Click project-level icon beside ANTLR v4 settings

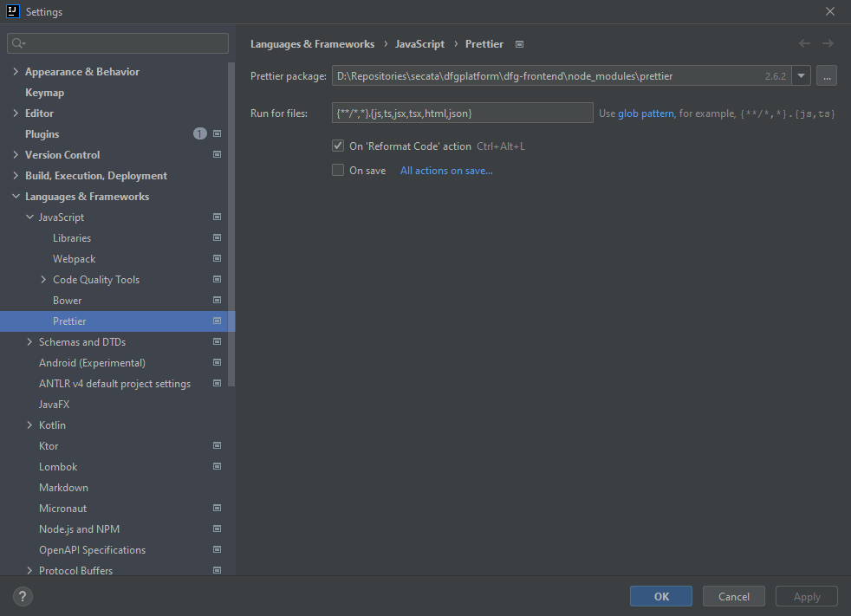(x=218, y=383)
